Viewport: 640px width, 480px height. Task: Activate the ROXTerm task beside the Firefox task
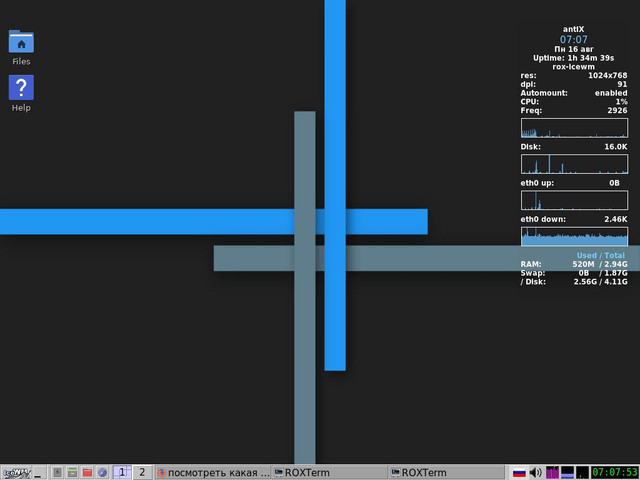(x=330, y=473)
